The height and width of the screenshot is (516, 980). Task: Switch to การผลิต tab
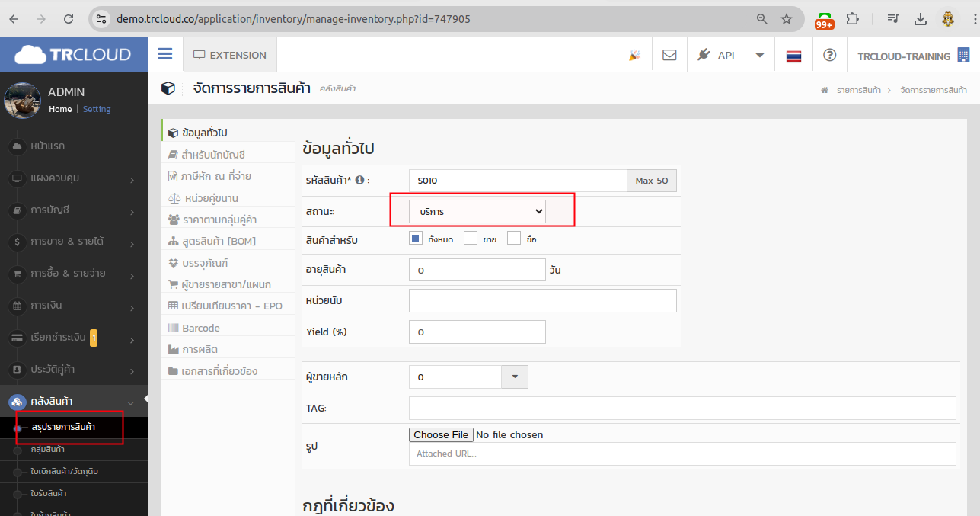pyautogui.click(x=228, y=349)
